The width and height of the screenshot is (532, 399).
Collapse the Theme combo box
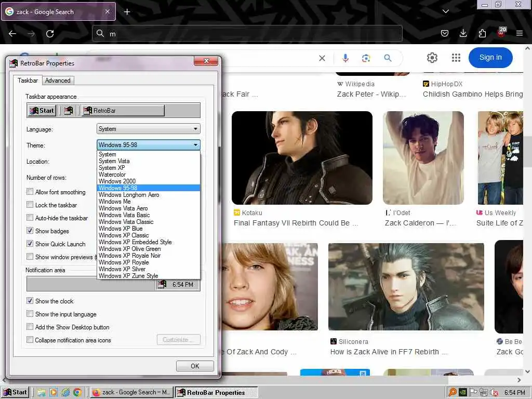pos(148,145)
